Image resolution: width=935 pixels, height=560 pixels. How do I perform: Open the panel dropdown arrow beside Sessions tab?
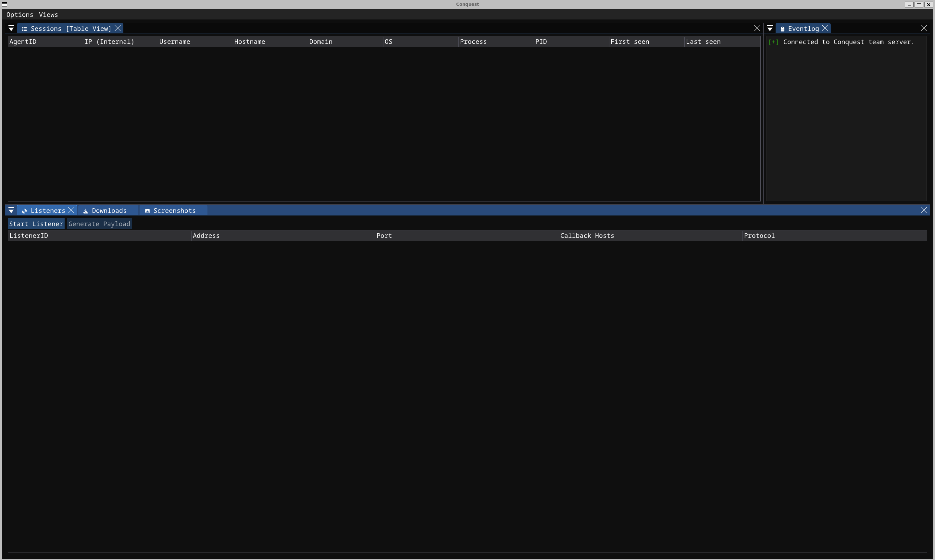click(x=11, y=28)
